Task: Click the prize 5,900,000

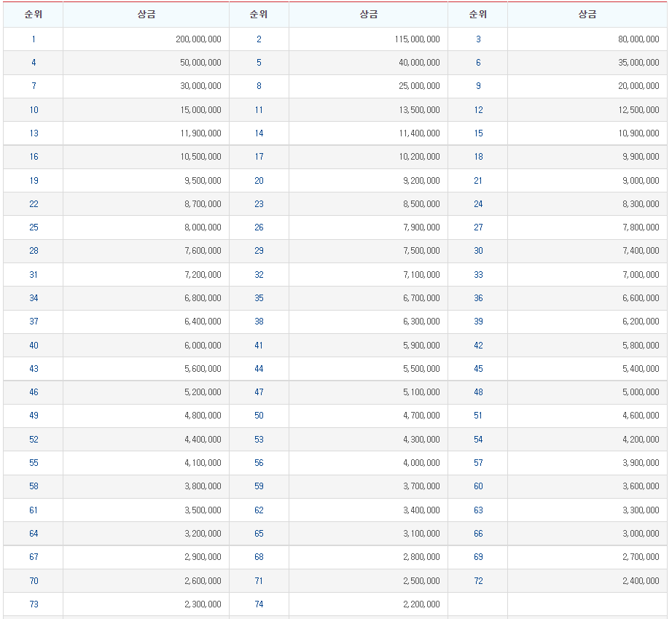Action: click(x=421, y=345)
